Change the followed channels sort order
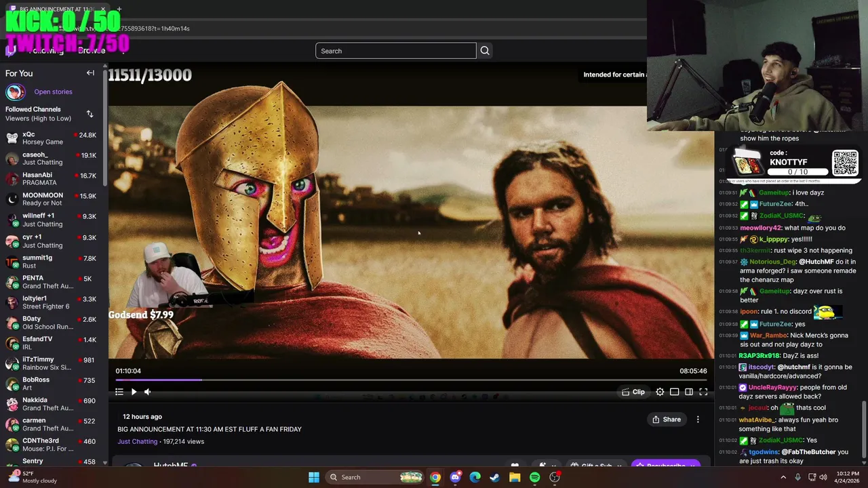Image resolution: width=868 pixels, height=488 pixels. tap(90, 114)
